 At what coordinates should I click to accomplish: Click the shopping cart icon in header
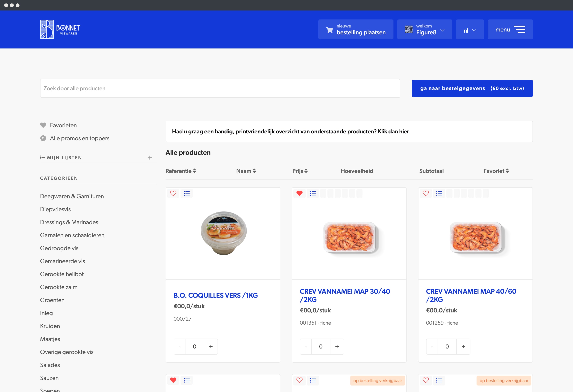coord(329,30)
